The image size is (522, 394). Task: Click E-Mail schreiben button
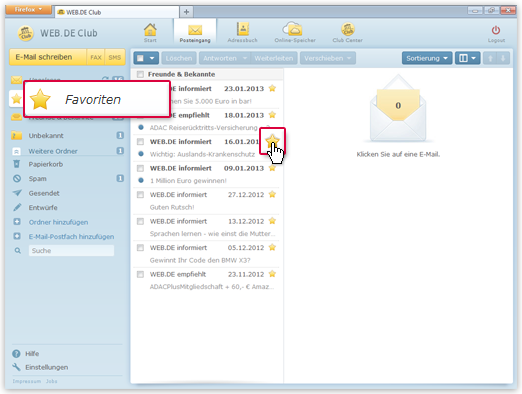(x=48, y=57)
